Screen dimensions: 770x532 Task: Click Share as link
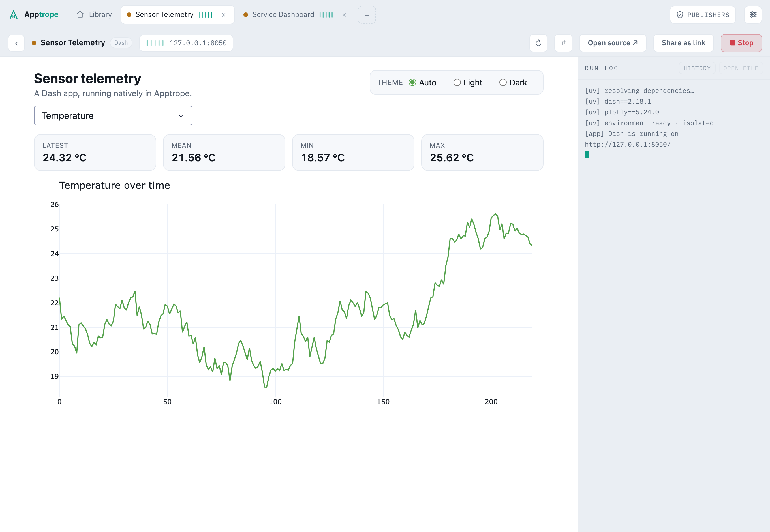(683, 43)
